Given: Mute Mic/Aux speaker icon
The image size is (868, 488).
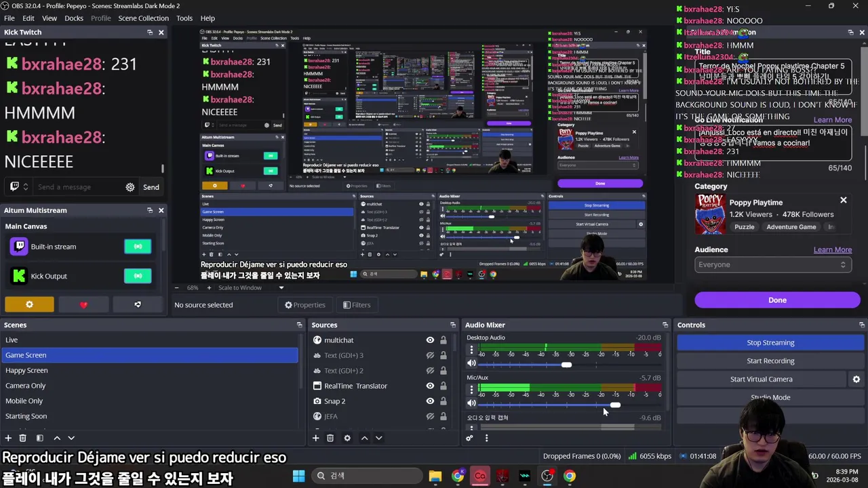Looking at the screenshot, I should [471, 403].
